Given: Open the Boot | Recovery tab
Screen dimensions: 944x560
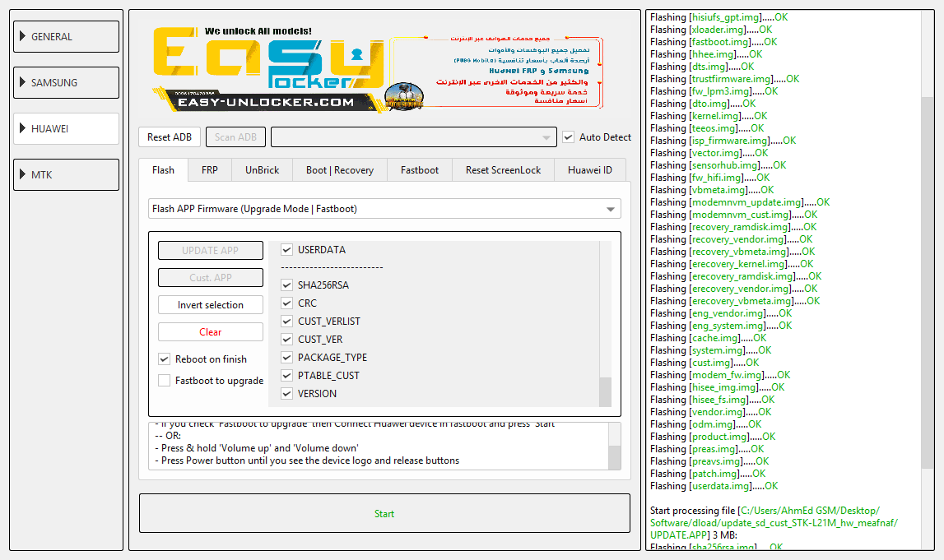Looking at the screenshot, I should [x=340, y=170].
